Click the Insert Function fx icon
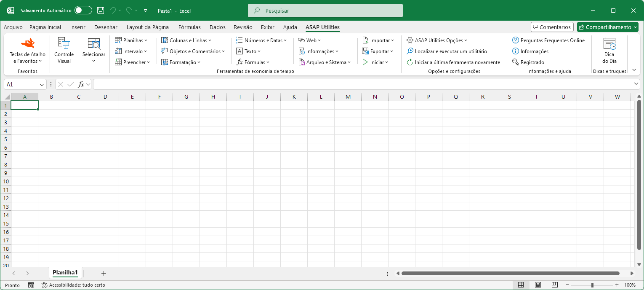Screen dimensions: 644x290 82,84
